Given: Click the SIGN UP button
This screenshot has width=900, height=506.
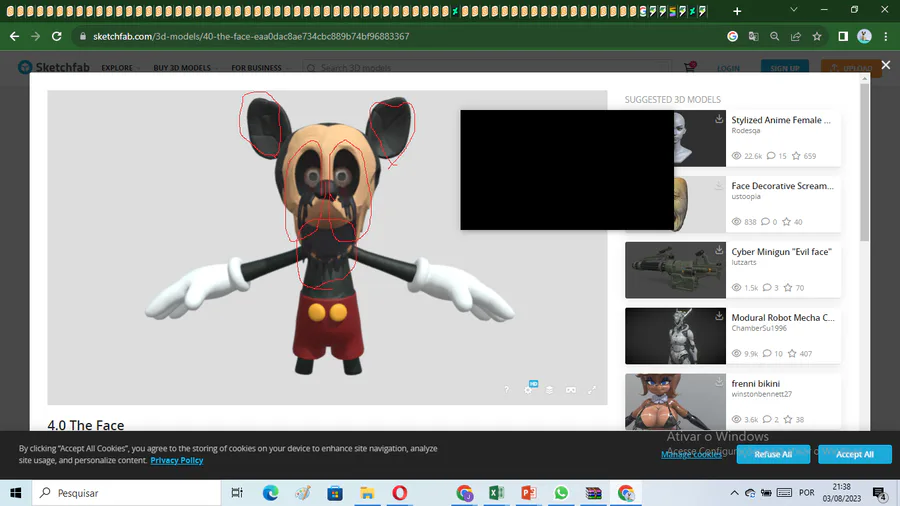Looking at the screenshot, I should click(x=785, y=68).
